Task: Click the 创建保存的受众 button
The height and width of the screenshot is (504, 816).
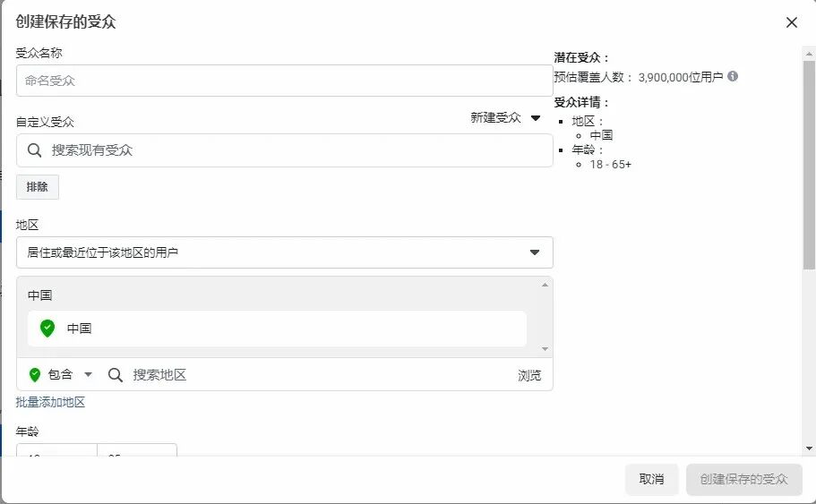Action: point(744,479)
